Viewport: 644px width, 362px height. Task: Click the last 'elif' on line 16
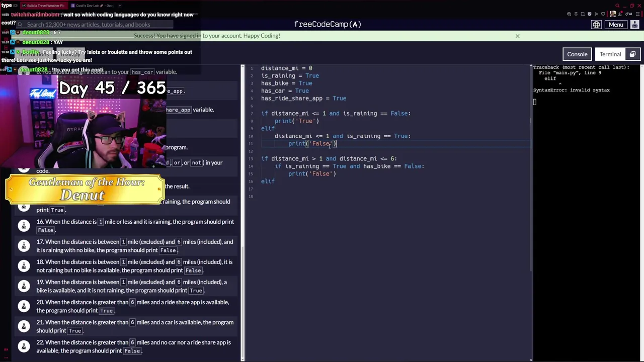coord(268,181)
